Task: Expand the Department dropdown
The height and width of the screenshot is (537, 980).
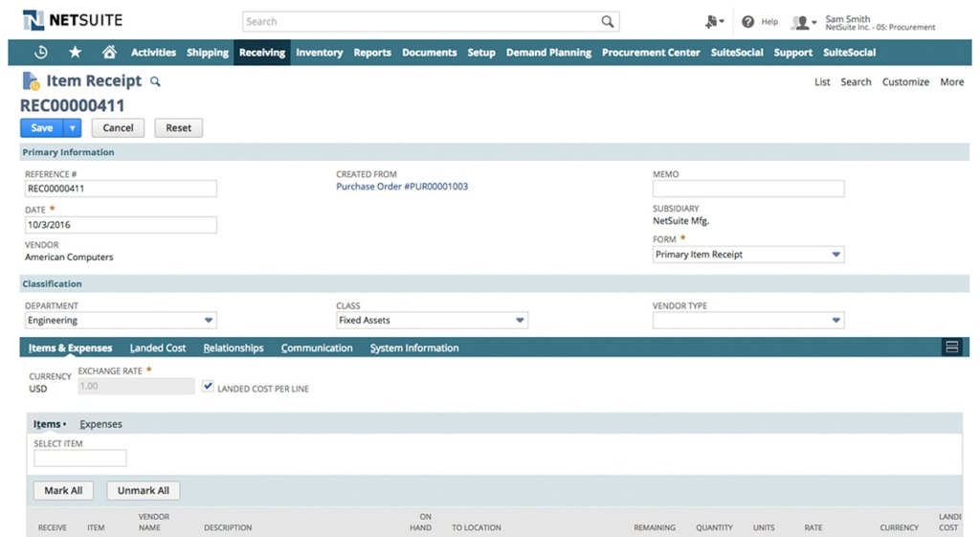Action: click(209, 320)
